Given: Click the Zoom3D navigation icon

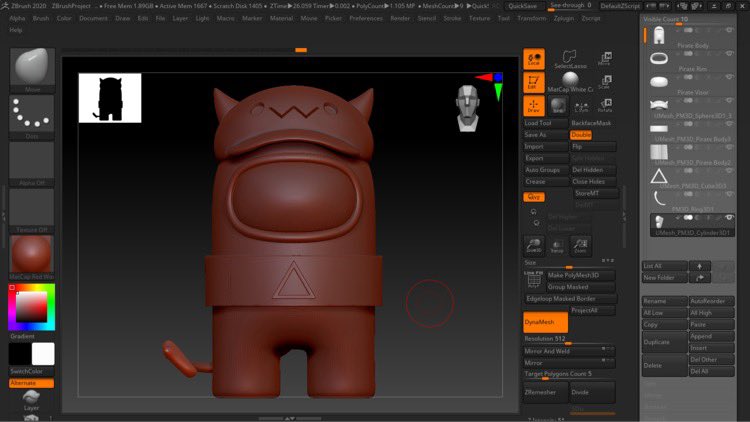Looking at the screenshot, I should point(534,245).
